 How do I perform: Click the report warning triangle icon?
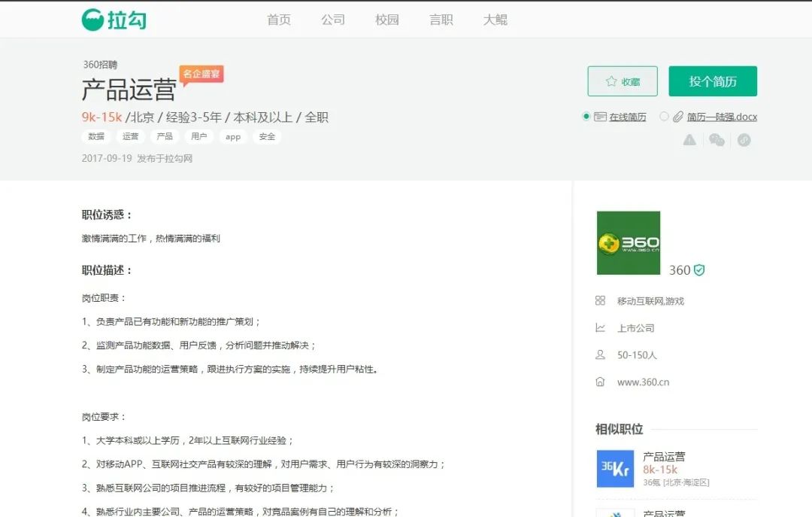point(689,140)
